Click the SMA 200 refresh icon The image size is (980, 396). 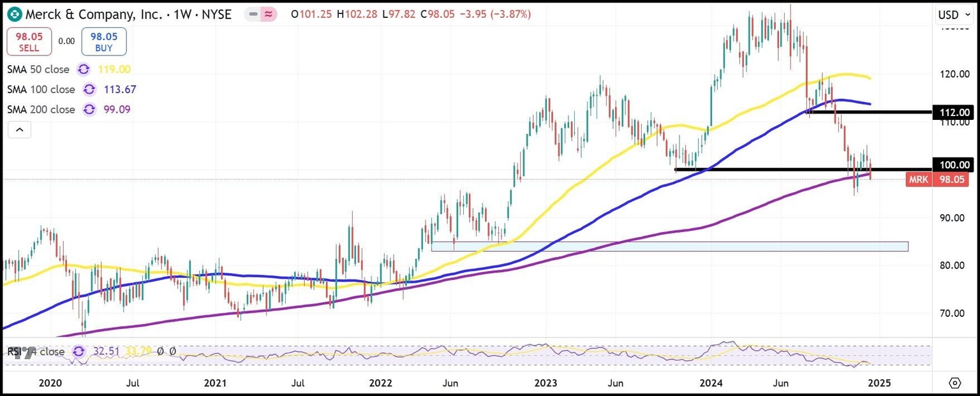[x=89, y=110]
